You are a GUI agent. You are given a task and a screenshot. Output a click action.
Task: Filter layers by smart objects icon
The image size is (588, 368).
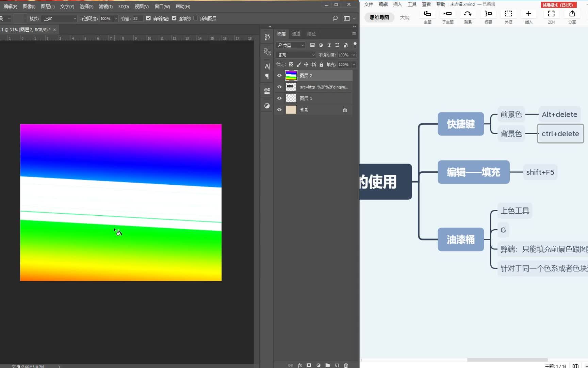[346, 45]
